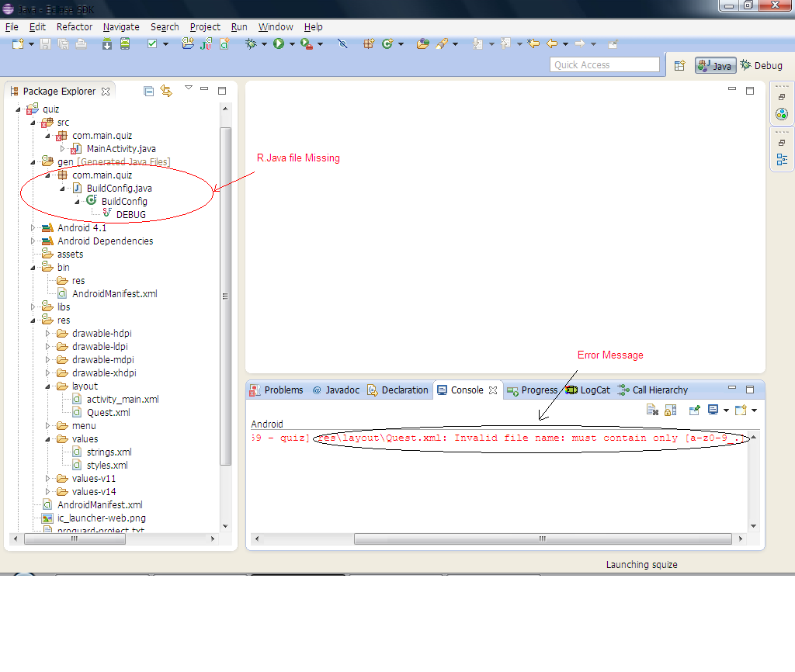Screen dimensions: 795x672
Task: Click the Pin Console icon
Action: 695,410
